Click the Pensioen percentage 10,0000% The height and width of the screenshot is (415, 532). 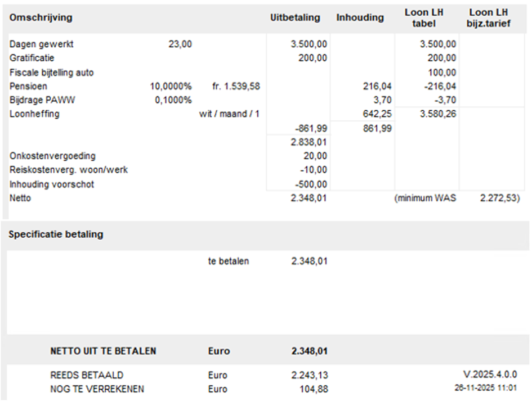pos(171,87)
